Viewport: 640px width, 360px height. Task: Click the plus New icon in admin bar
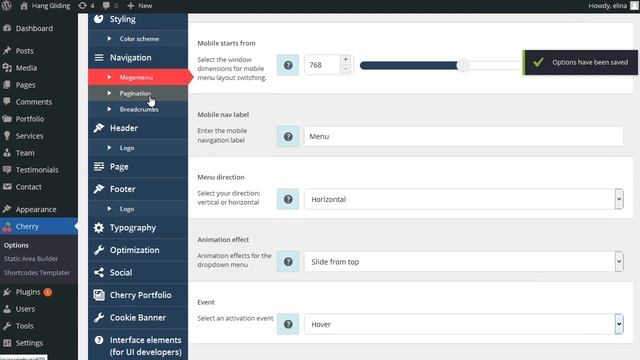point(131,6)
